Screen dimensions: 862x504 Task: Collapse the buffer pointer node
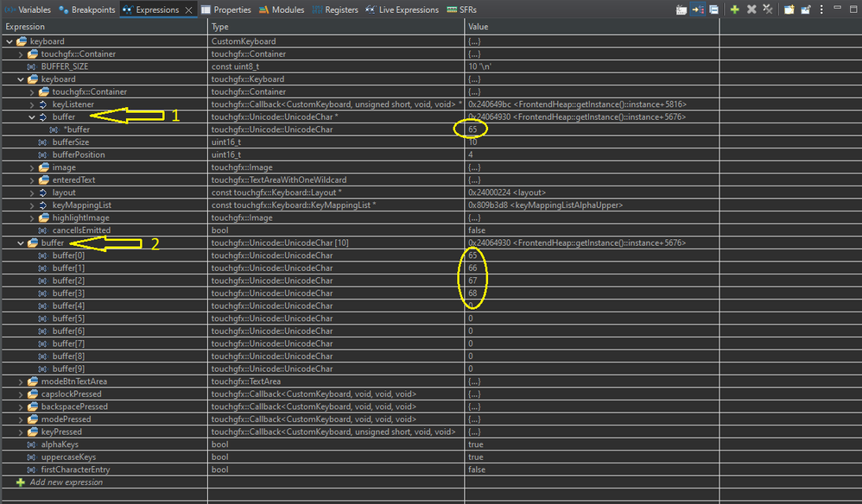coord(31,117)
